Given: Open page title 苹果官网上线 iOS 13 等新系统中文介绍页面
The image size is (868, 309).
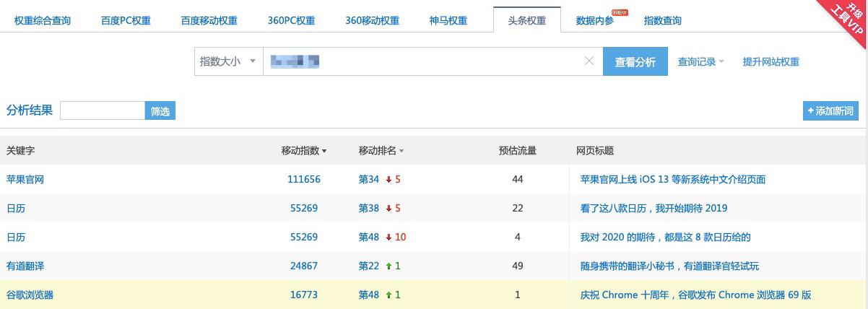Looking at the screenshot, I should (x=673, y=179).
